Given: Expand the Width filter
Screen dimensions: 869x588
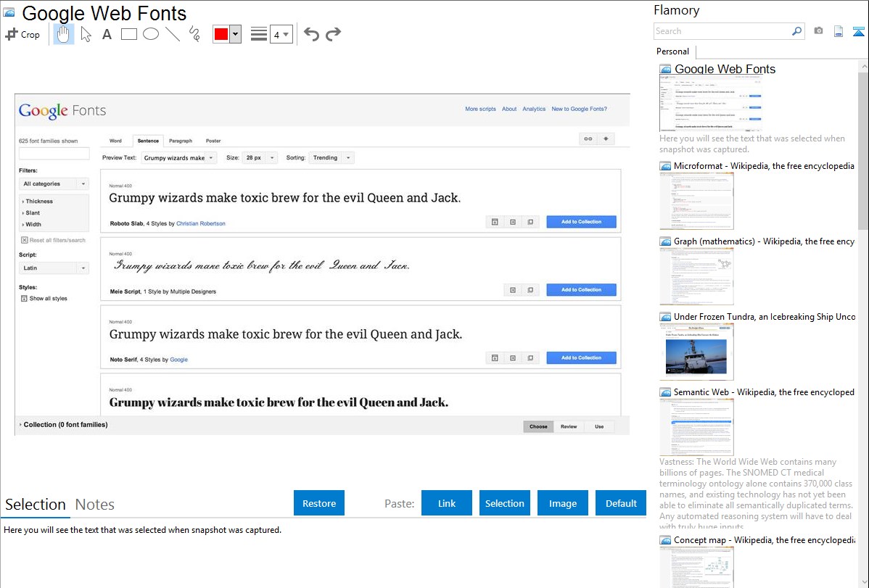Looking at the screenshot, I should point(32,225).
